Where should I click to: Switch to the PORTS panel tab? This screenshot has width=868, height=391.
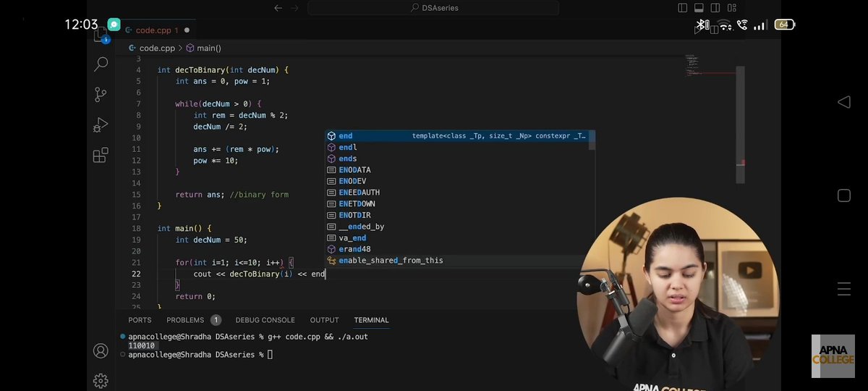(140, 320)
